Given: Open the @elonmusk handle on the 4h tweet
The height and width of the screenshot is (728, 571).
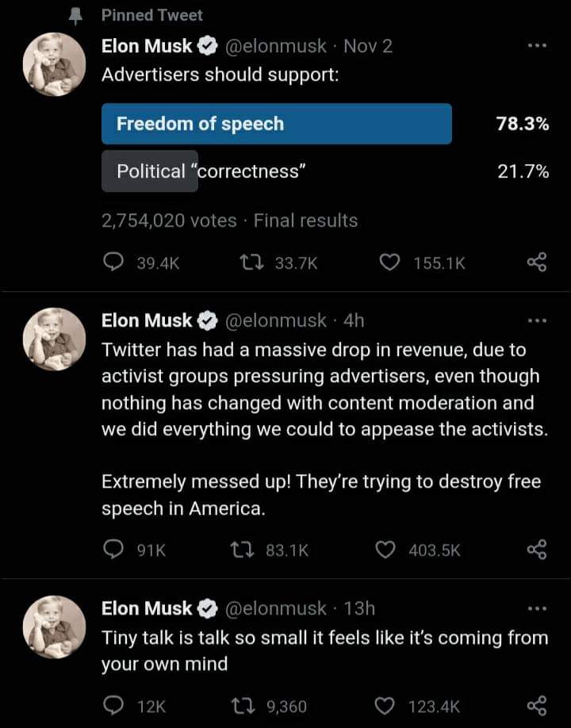Looking at the screenshot, I should pyautogui.click(x=276, y=320).
